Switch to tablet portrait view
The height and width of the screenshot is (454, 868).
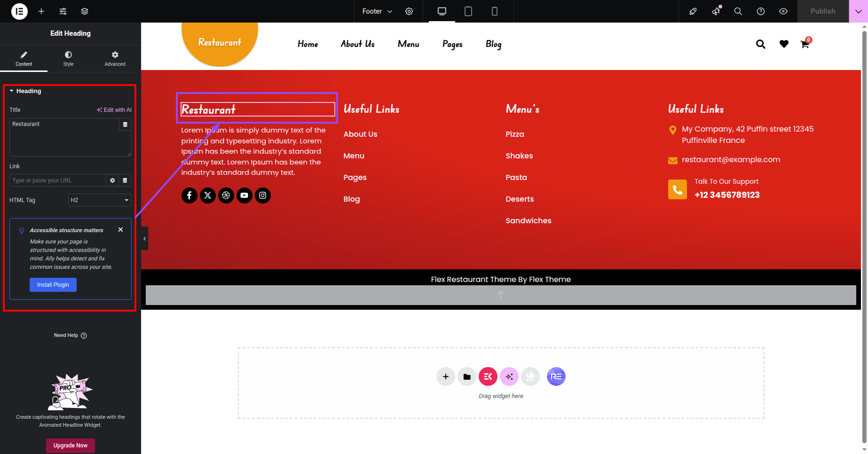pyautogui.click(x=468, y=11)
